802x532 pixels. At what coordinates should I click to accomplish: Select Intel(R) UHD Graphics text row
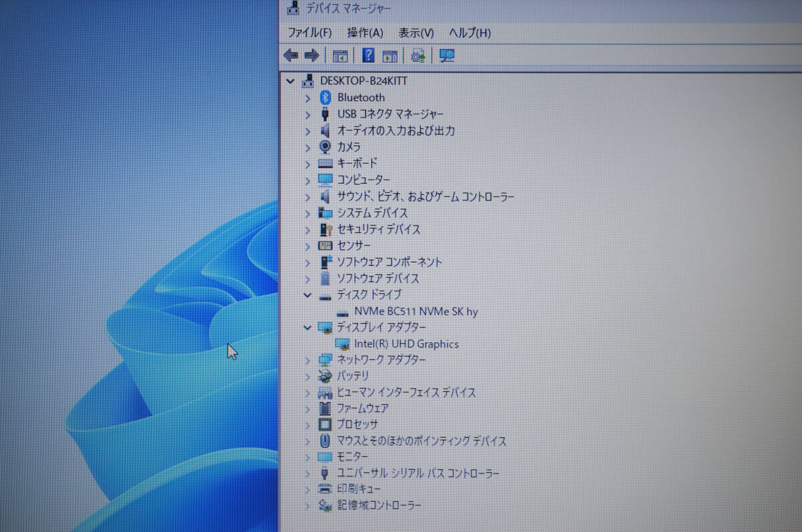click(406, 344)
